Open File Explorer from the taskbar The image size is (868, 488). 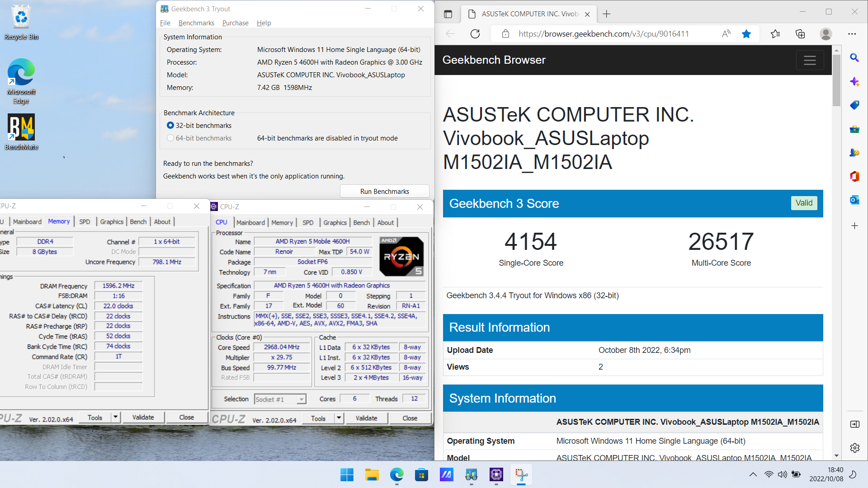(372, 475)
